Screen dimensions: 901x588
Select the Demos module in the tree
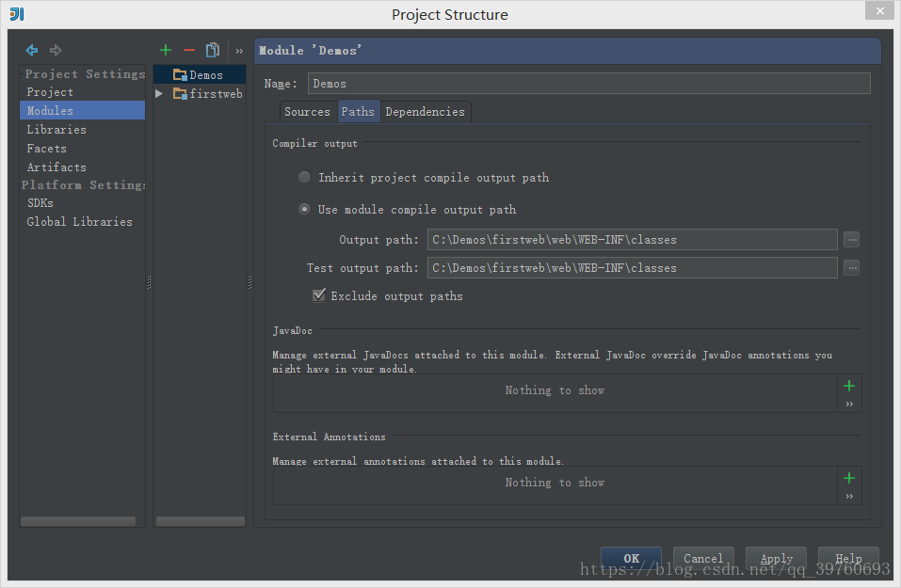click(200, 74)
